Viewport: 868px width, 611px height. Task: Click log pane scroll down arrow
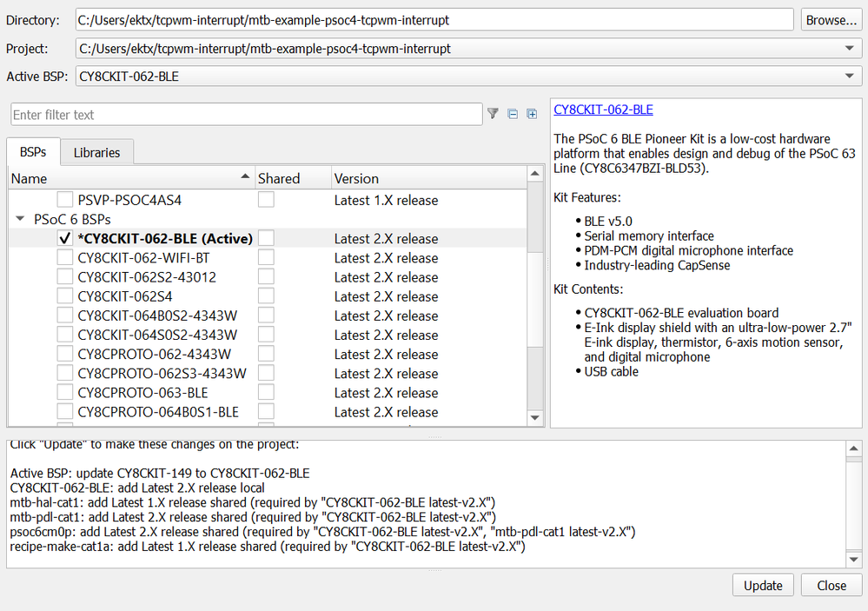(853, 560)
